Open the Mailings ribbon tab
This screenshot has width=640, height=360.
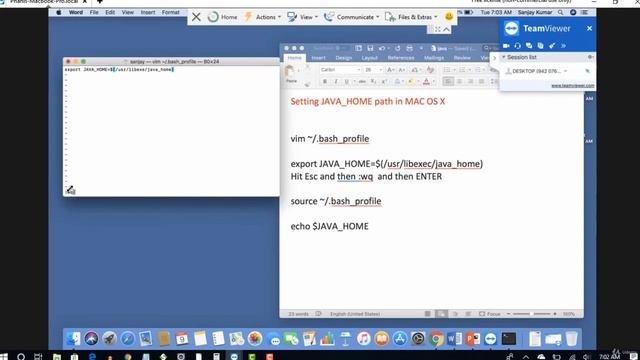click(x=434, y=58)
